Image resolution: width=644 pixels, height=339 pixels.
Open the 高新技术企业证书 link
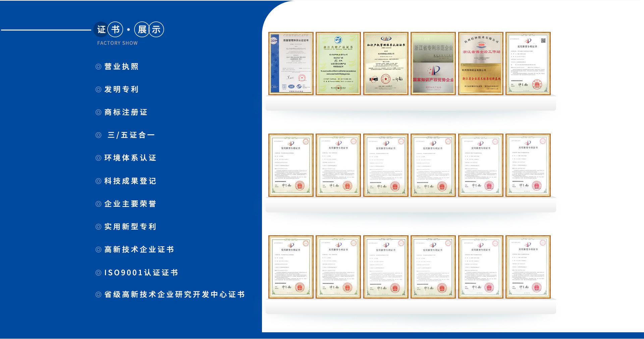click(139, 250)
